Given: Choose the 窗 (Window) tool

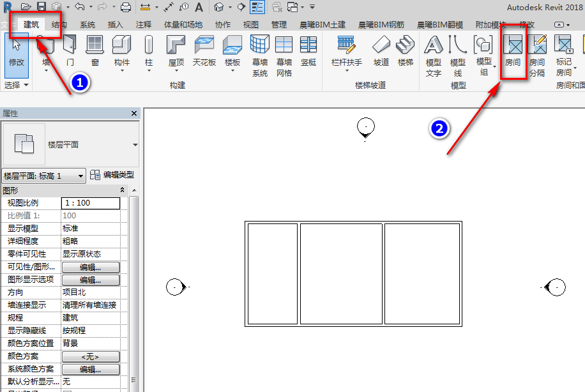Looking at the screenshot, I should point(95,50).
